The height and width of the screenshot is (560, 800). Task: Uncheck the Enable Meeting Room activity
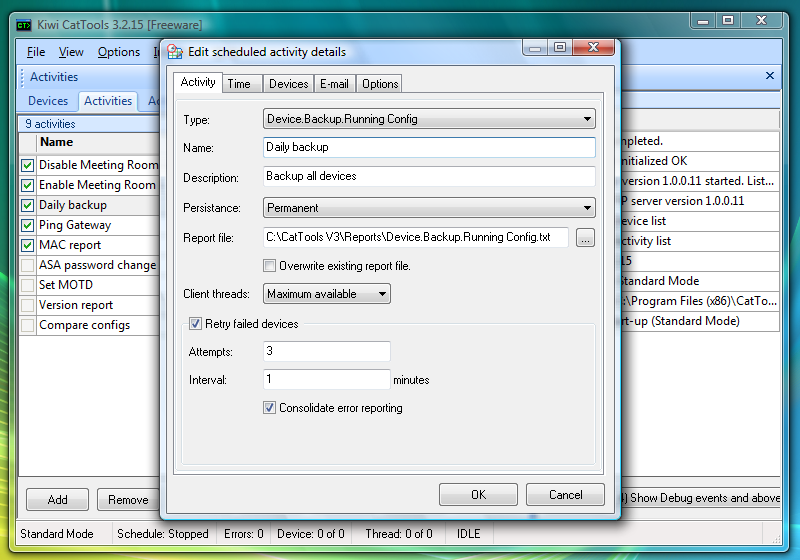[28, 185]
